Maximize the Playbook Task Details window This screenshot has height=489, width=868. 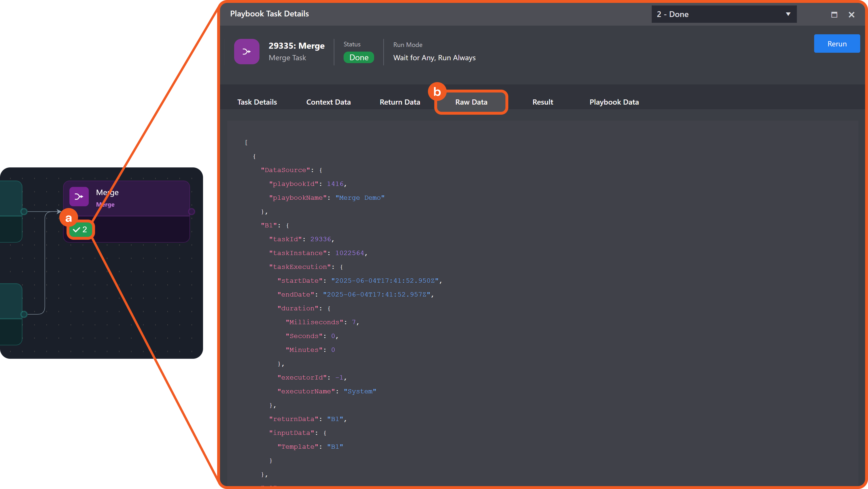834,14
